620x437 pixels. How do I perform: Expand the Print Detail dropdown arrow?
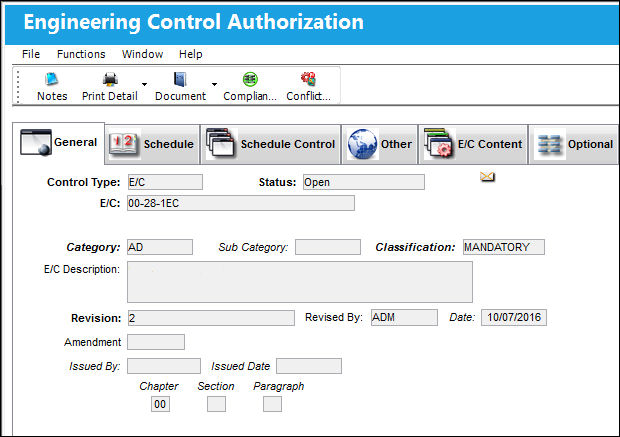(x=144, y=84)
